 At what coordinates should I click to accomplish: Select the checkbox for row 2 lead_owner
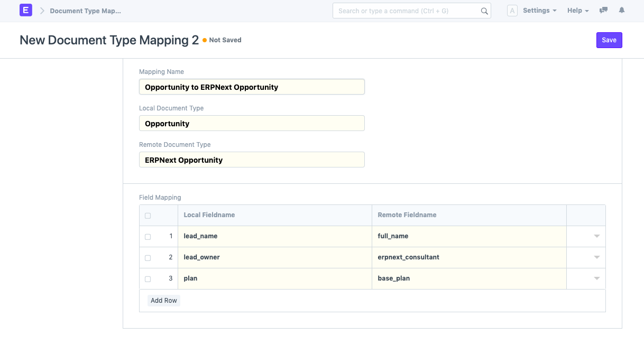click(x=148, y=258)
